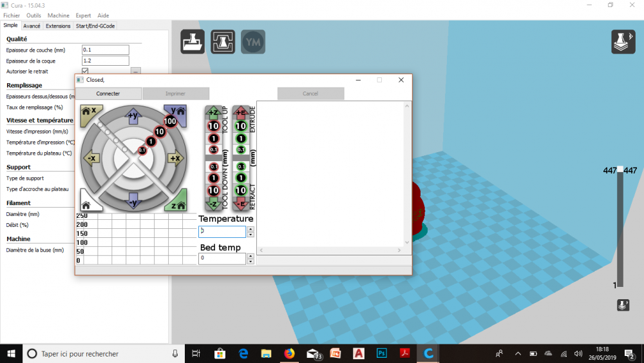Screen dimensions: 644x363
Task: Open the Machine menu
Action: [x=59, y=15]
